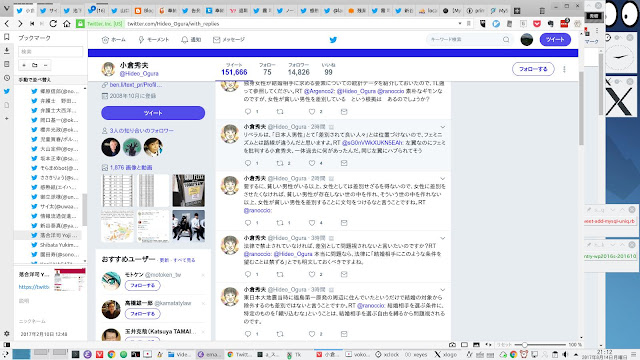Open Twitter Notifications
Image resolution: width=640 pixels, height=360 pixels.
191,40
